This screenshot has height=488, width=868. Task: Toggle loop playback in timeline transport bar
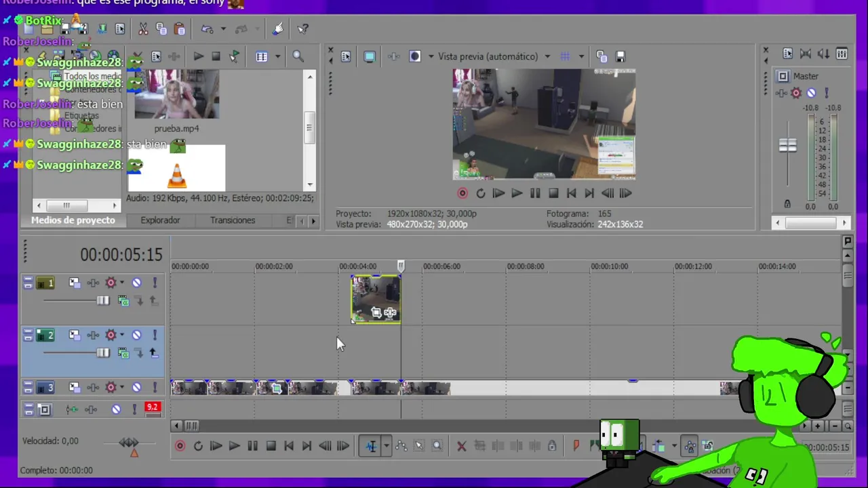(198, 446)
